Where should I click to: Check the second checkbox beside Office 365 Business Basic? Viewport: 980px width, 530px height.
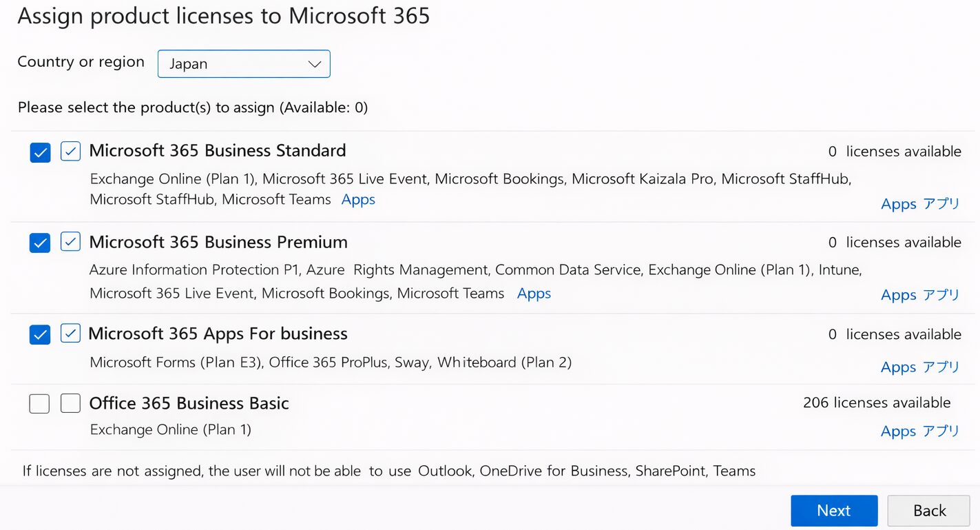point(70,403)
